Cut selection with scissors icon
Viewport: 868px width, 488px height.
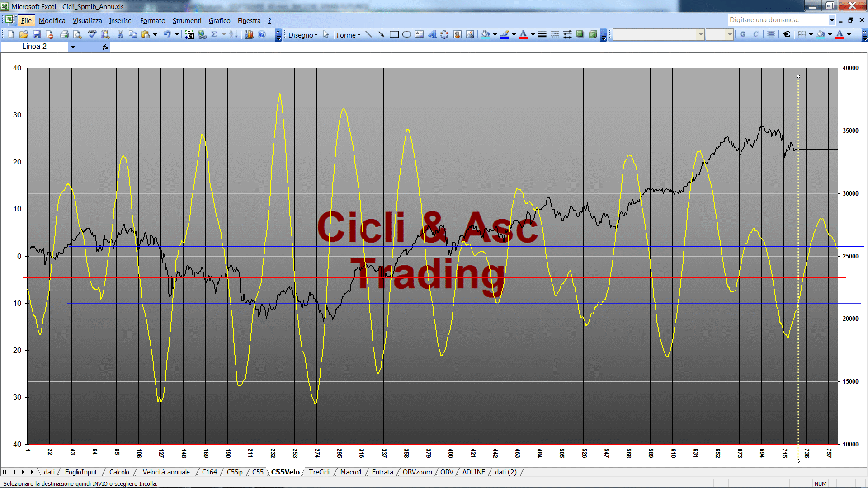point(120,34)
